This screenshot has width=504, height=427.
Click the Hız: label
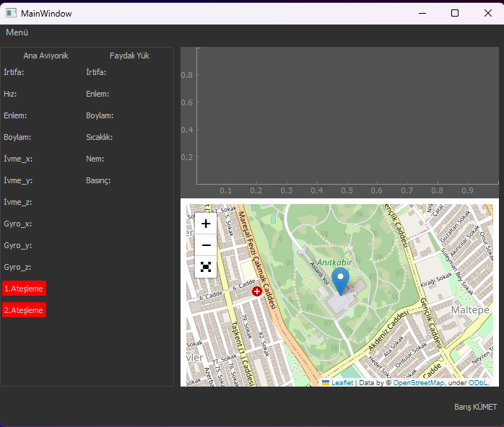(x=10, y=94)
